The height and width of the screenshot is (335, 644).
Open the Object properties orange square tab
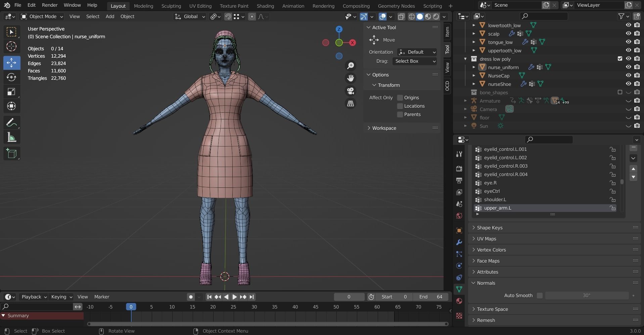(459, 231)
